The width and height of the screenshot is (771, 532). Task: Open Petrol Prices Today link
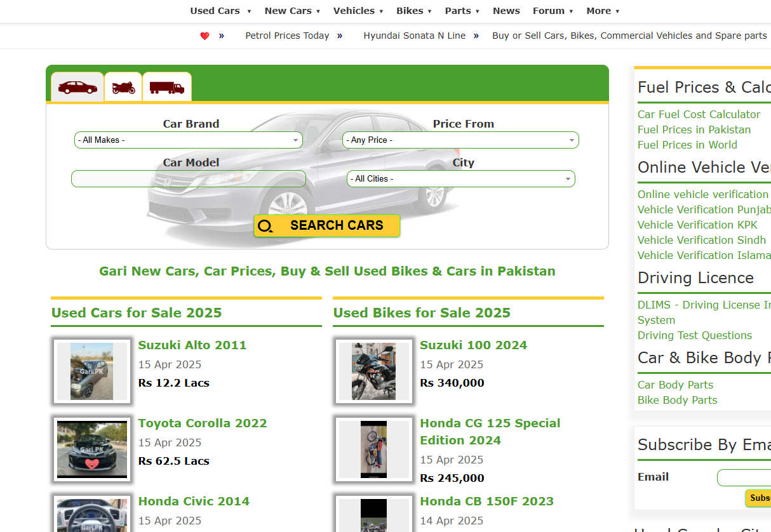(287, 36)
